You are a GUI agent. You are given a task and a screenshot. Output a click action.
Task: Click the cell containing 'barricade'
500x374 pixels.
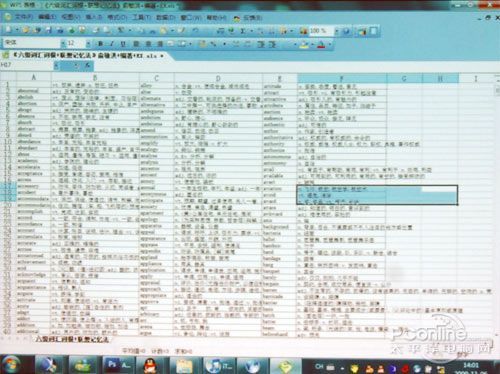279,296
